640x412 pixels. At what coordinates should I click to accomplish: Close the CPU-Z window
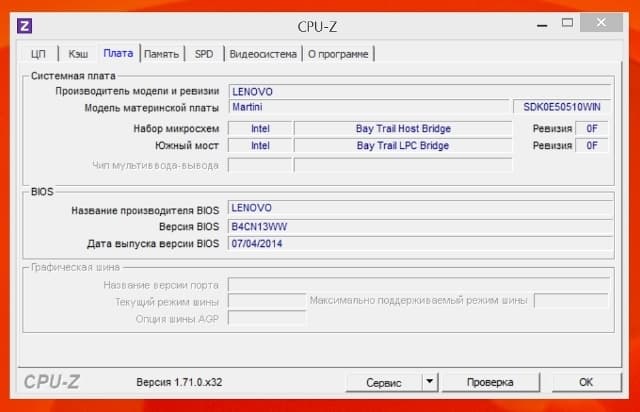(601, 22)
